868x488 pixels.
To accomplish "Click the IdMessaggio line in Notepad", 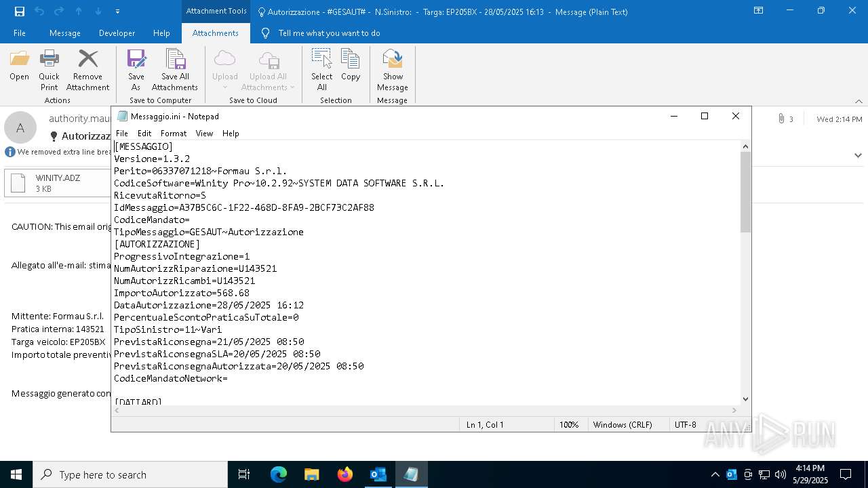I will coord(244,207).
